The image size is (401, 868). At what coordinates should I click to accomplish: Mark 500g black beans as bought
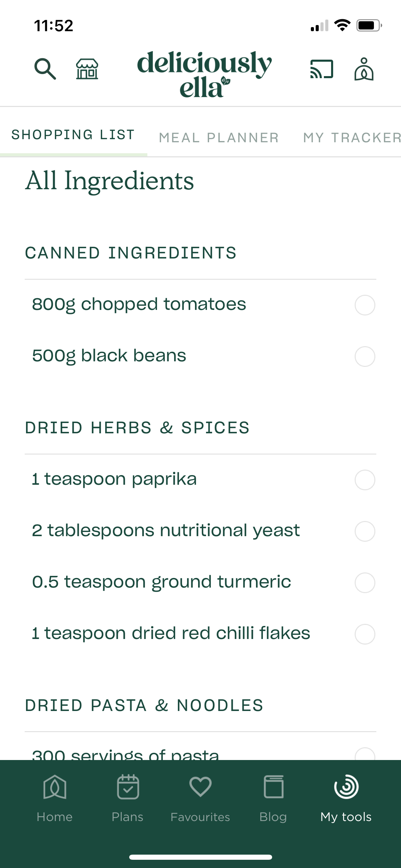point(365,356)
